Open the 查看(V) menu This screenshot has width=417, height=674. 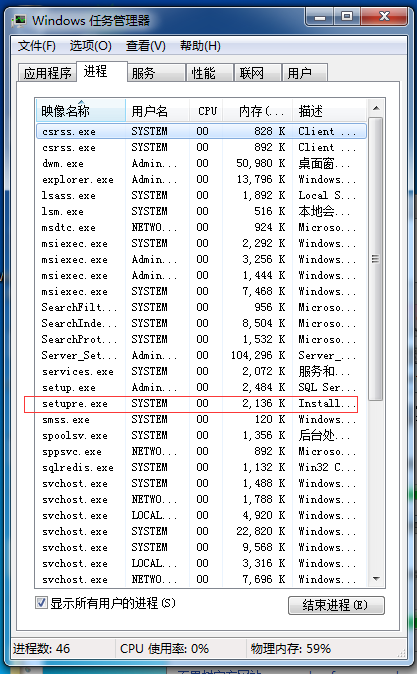click(146, 46)
